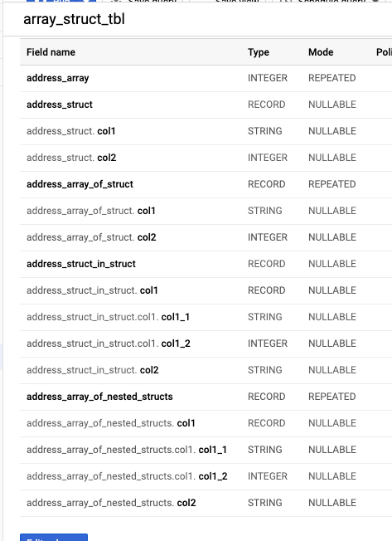Click address_struct. col2 field name

pyautogui.click(x=71, y=158)
